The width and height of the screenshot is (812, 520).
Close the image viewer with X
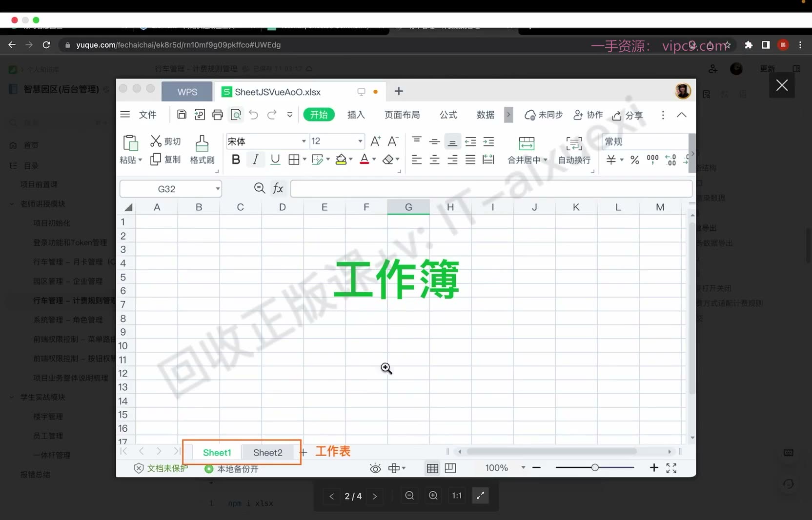pos(782,85)
